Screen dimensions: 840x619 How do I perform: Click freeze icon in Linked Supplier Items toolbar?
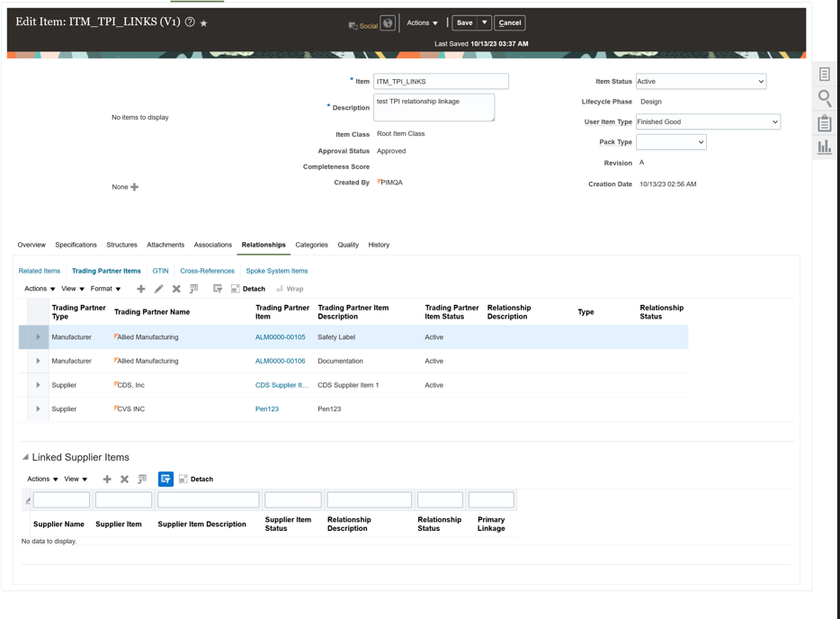coord(142,480)
